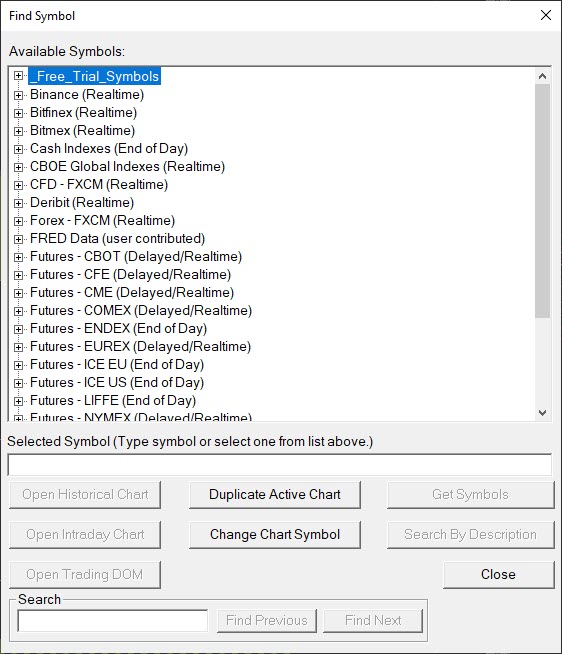Select Bitmex (Realtime) in the symbol list

(82, 131)
